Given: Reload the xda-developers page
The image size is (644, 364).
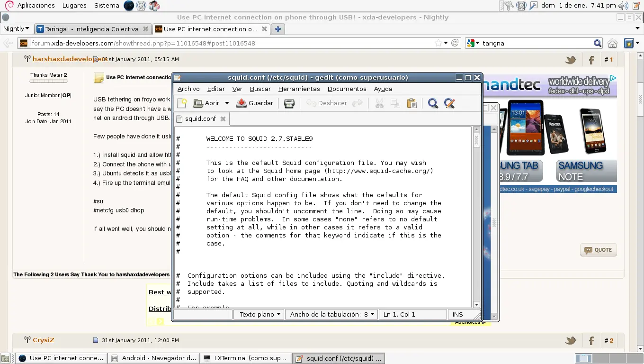Looking at the screenshot, I should 455,43.
